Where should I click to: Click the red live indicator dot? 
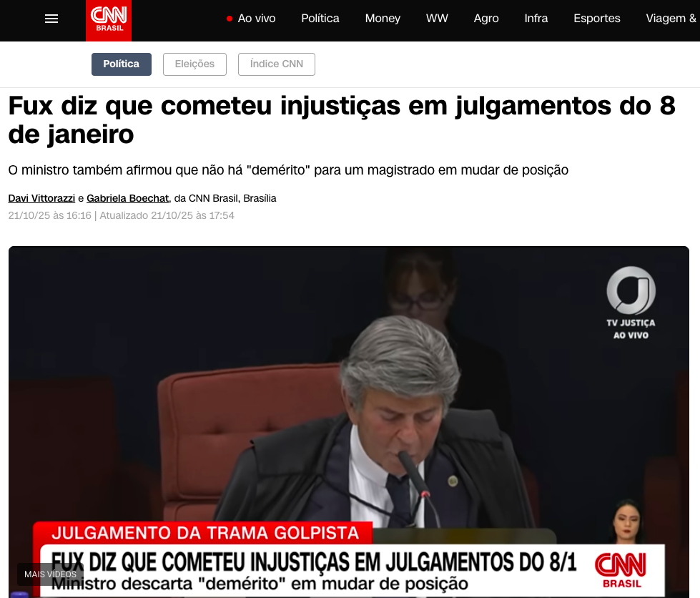click(230, 19)
